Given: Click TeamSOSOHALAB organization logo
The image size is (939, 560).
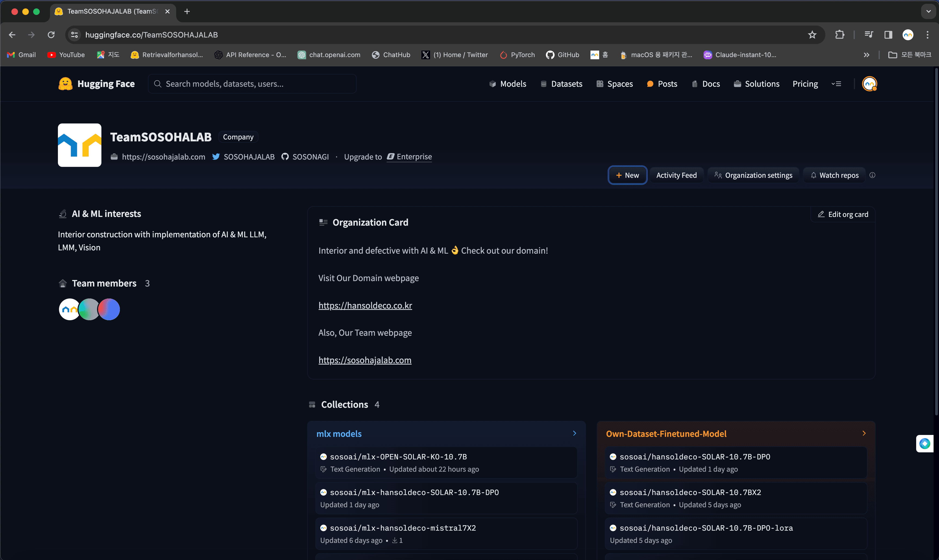Looking at the screenshot, I should pyautogui.click(x=80, y=145).
